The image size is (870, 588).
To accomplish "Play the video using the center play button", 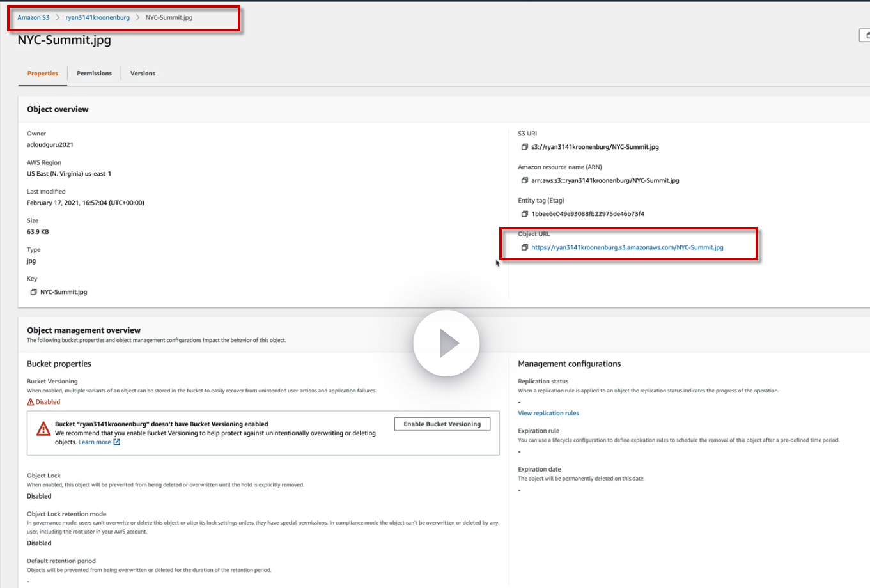I will click(446, 344).
